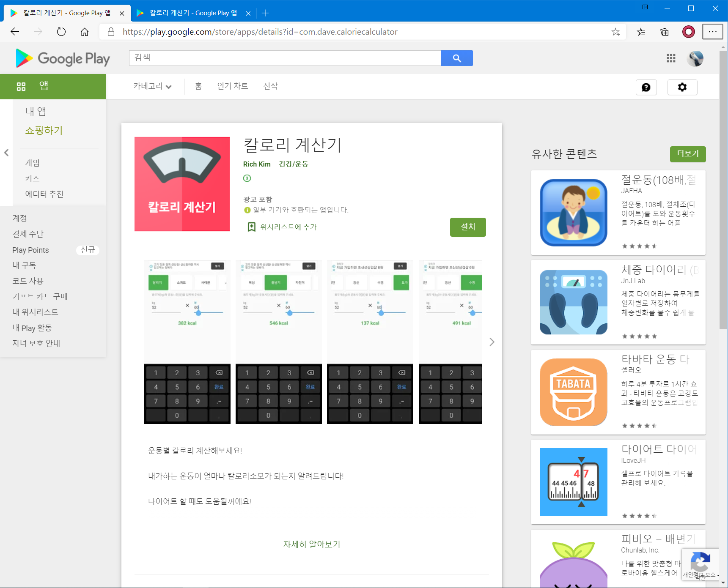Select the 인기 차트 navigation item
This screenshot has width=728, height=588.
click(x=233, y=86)
